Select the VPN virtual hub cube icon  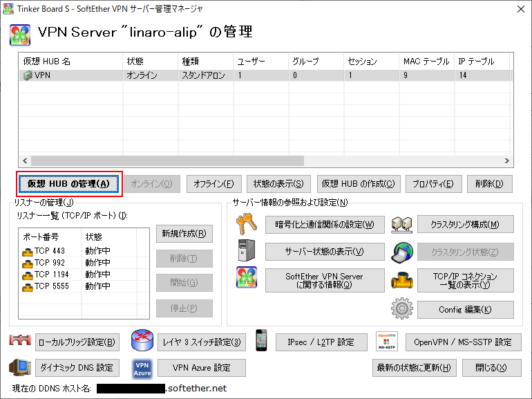28,75
